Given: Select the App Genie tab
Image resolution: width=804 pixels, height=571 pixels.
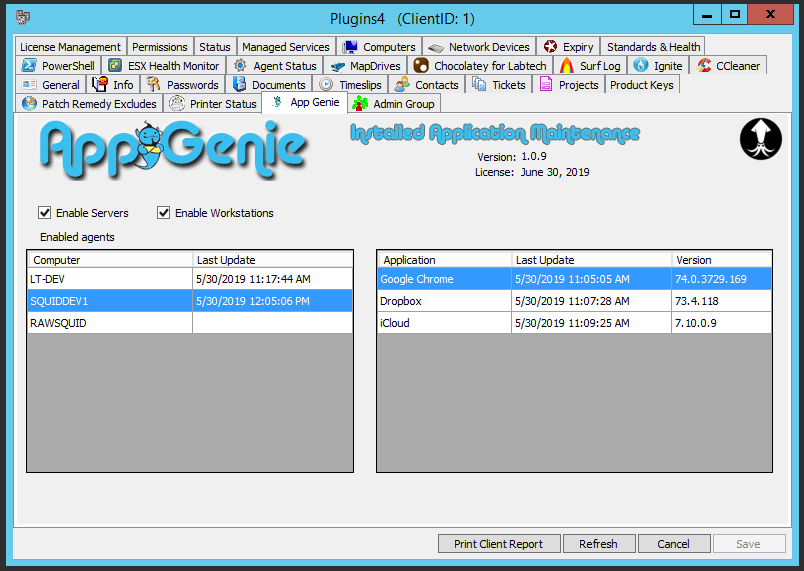Looking at the screenshot, I should [x=305, y=103].
